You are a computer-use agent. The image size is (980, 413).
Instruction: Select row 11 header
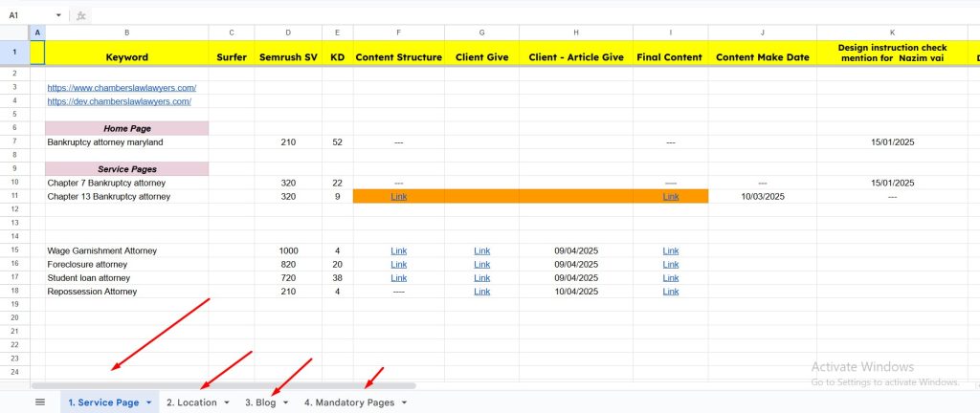(14, 197)
